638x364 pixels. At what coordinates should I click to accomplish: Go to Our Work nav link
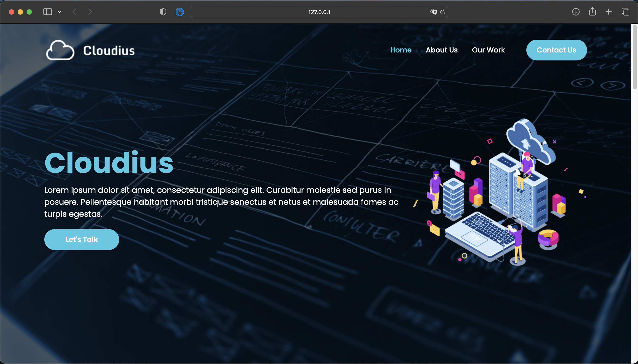488,50
